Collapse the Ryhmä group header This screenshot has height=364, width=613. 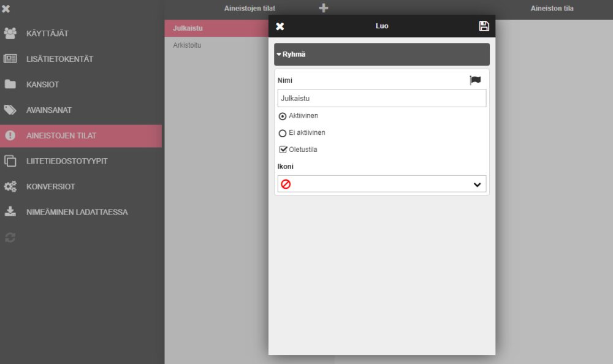point(381,55)
